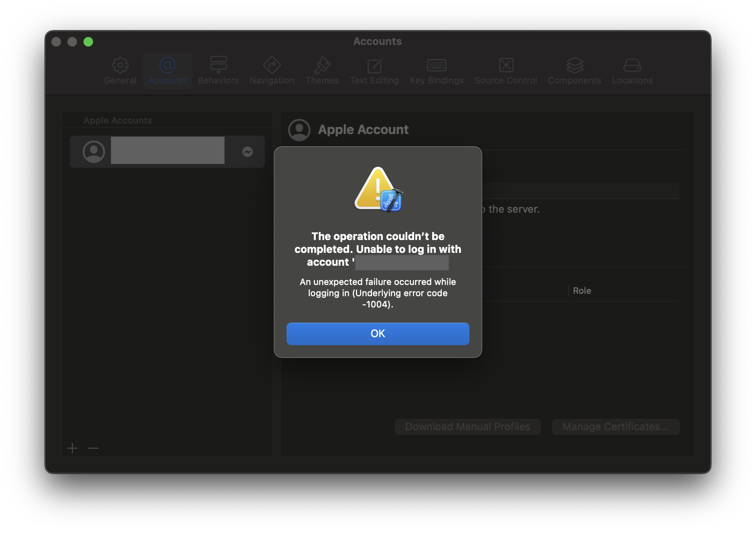Open the Themes paintbrush icon
The height and width of the screenshot is (533, 756).
click(x=322, y=65)
